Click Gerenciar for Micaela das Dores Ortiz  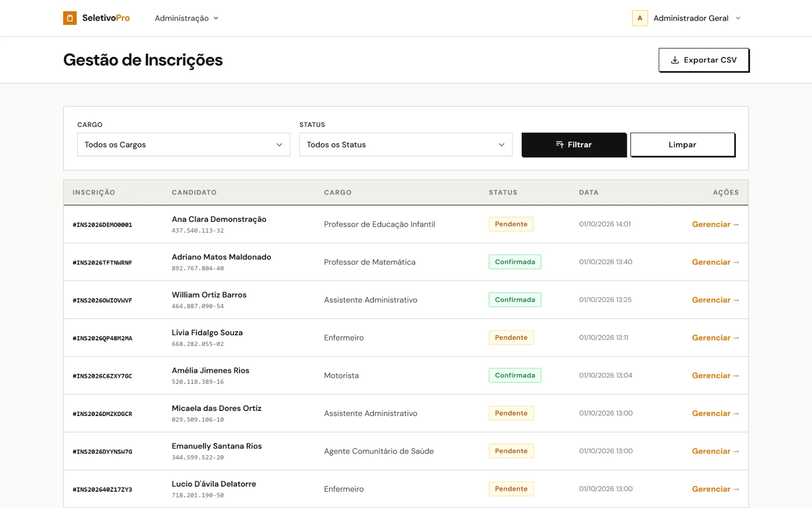pos(715,414)
